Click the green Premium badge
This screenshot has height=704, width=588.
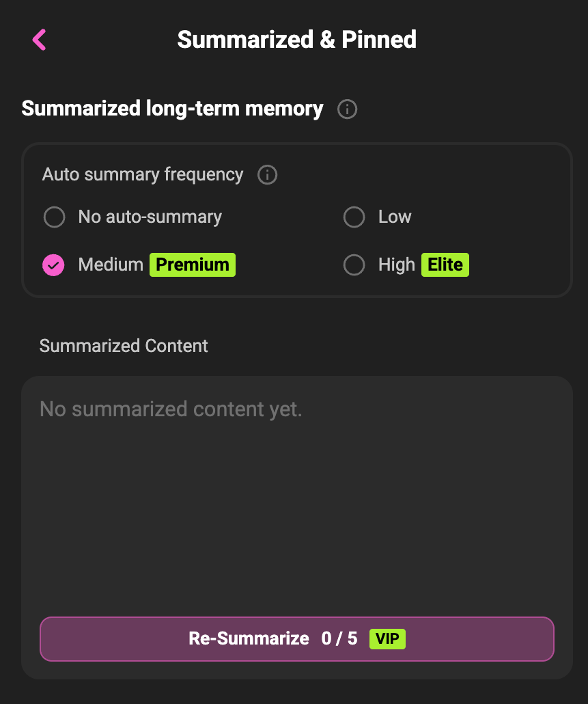[x=193, y=265]
